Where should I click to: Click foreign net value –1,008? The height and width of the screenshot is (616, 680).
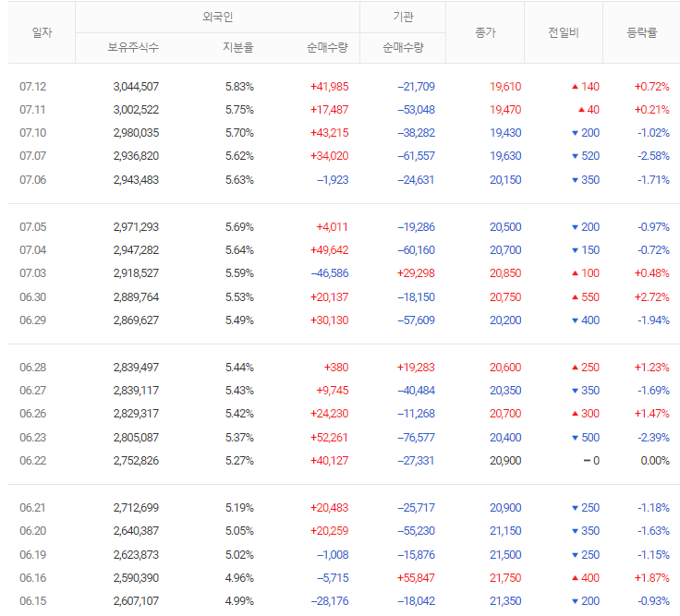click(x=333, y=555)
